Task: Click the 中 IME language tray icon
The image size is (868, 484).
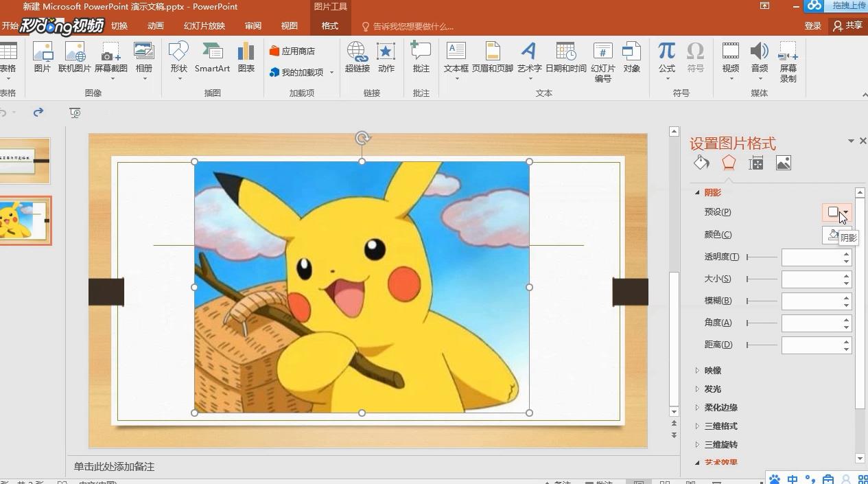Action: click(x=793, y=479)
